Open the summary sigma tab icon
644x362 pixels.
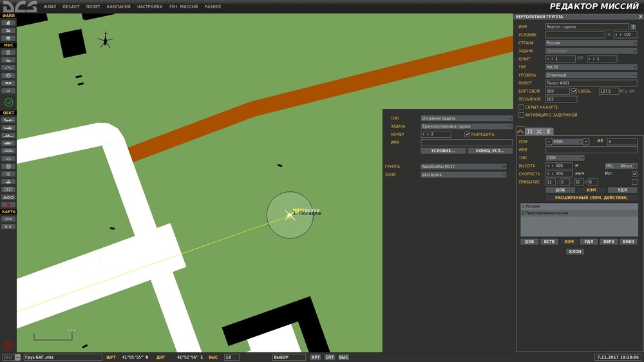[x=548, y=131]
